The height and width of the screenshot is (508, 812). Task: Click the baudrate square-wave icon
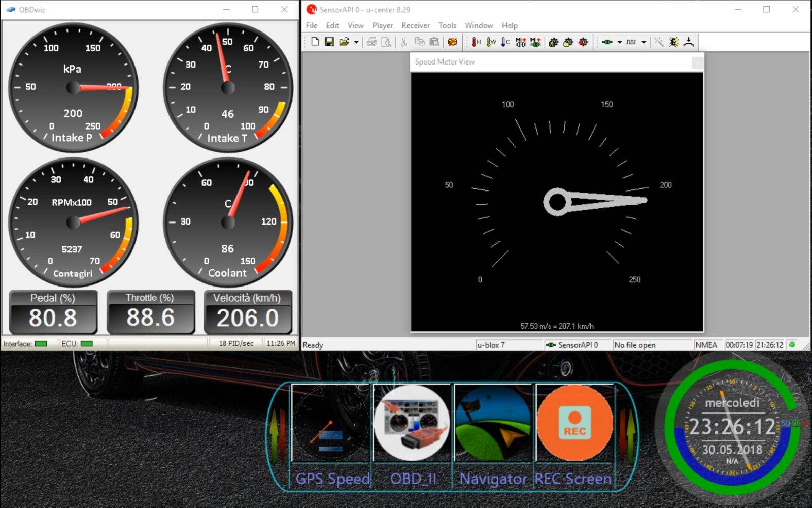click(631, 42)
